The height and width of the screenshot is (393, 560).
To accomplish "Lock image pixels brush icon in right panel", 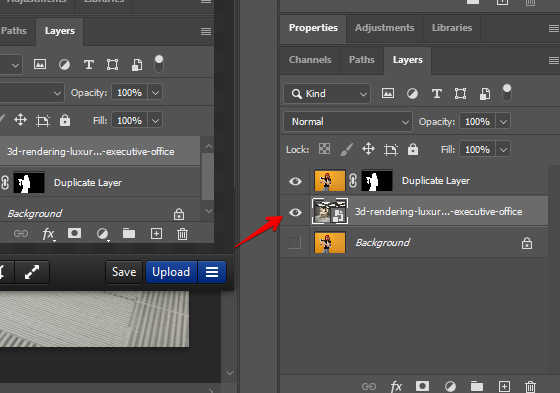I will (346, 149).
